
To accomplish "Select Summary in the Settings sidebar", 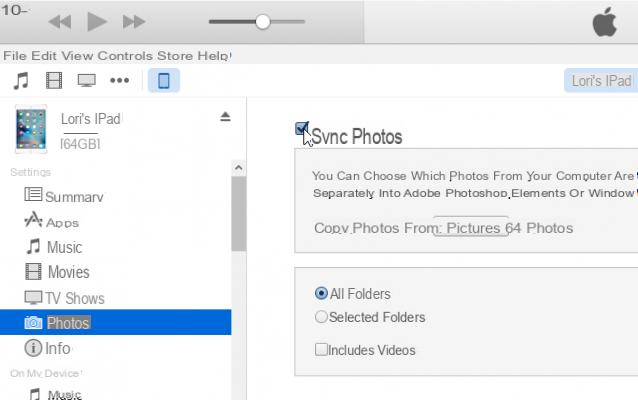I will (x=74, y=197).
